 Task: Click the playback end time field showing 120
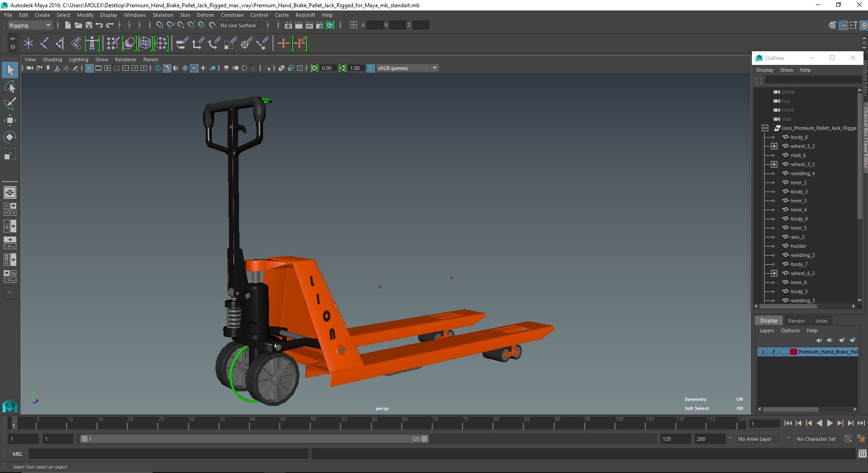click(675, 439)
